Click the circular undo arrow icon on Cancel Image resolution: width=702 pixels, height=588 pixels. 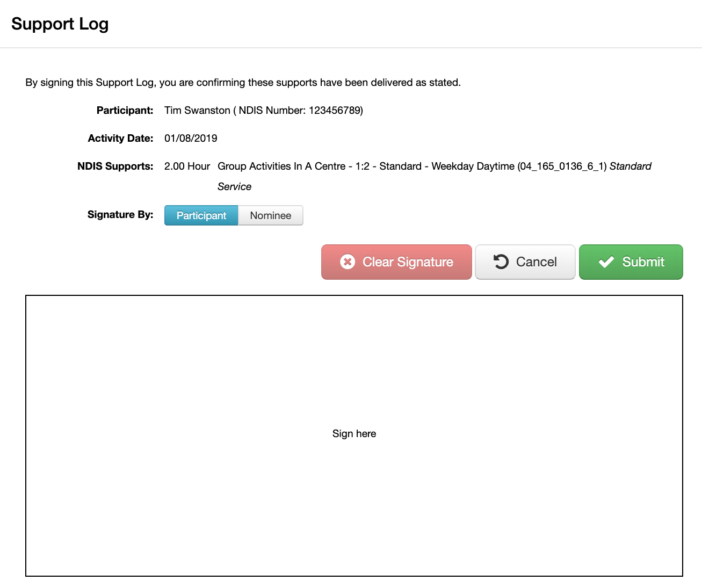pyautogui.click(x=501, y=262)
